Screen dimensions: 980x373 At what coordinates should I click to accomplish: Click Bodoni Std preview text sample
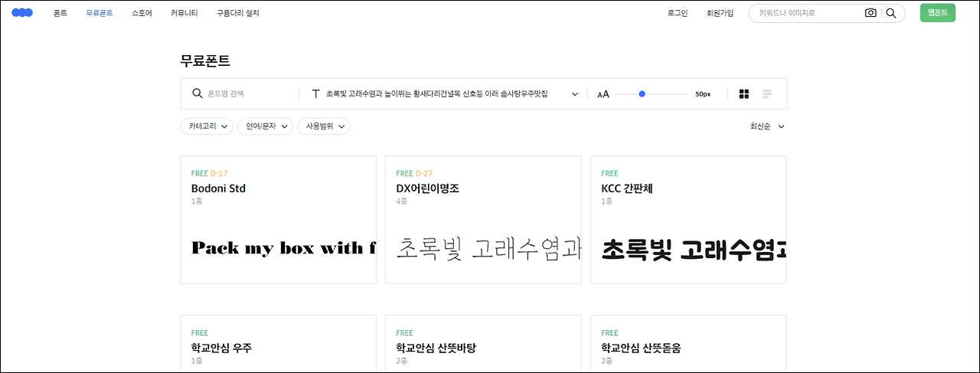click(x=283, y=248)
